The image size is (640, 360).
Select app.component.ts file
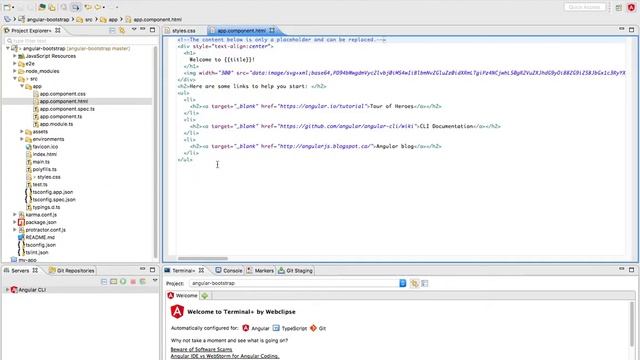click(x=60, y=116)
